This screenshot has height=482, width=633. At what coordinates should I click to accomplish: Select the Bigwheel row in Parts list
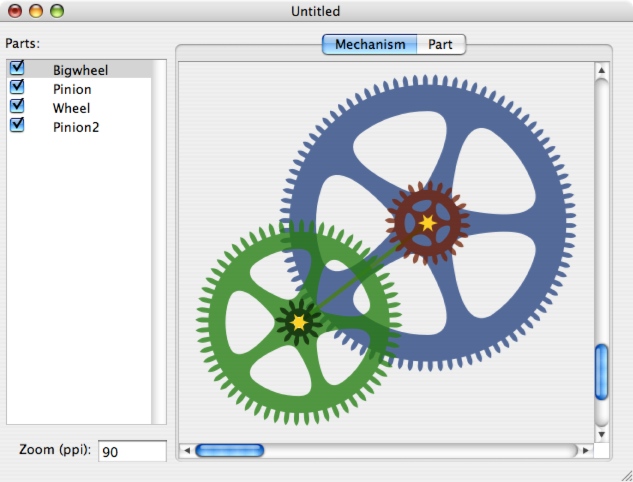[x=79, y=69]
